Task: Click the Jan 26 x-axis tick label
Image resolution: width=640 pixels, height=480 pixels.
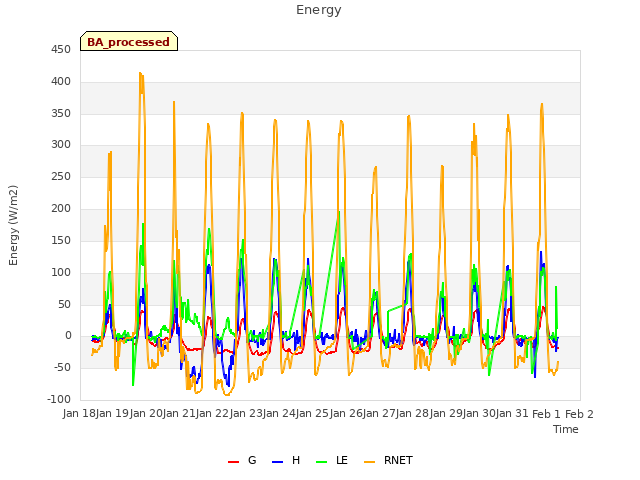Action: [x=346, y=414]
